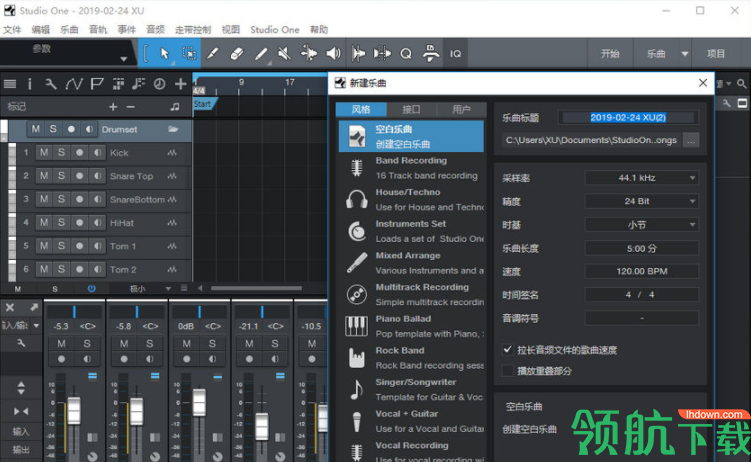This screenshot has width=751, height=462.
Task: Click the 120.00 BPM tempo field
Action: coord(641,271)
